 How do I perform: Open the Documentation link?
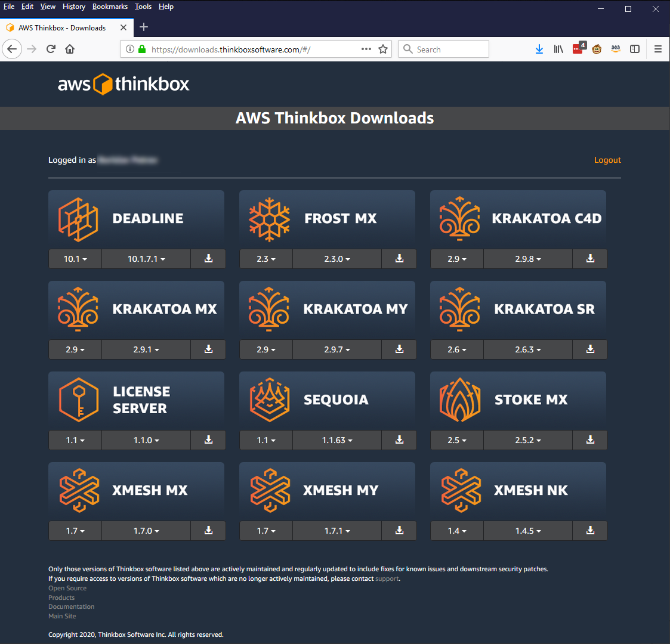(71, 606)
